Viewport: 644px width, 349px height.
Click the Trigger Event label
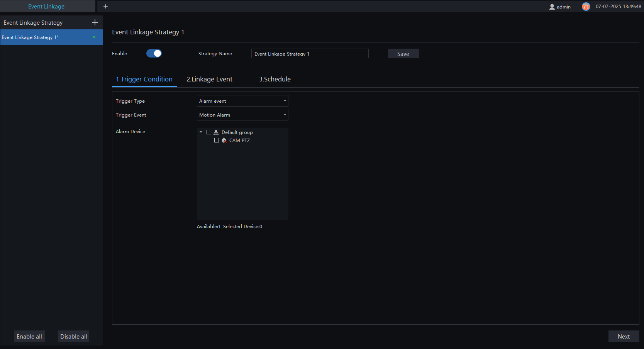pos(131,115)
